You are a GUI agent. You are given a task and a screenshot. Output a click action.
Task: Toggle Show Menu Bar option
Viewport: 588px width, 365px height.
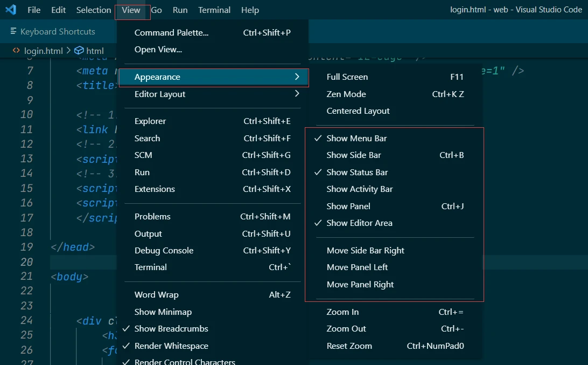point(356,138)
